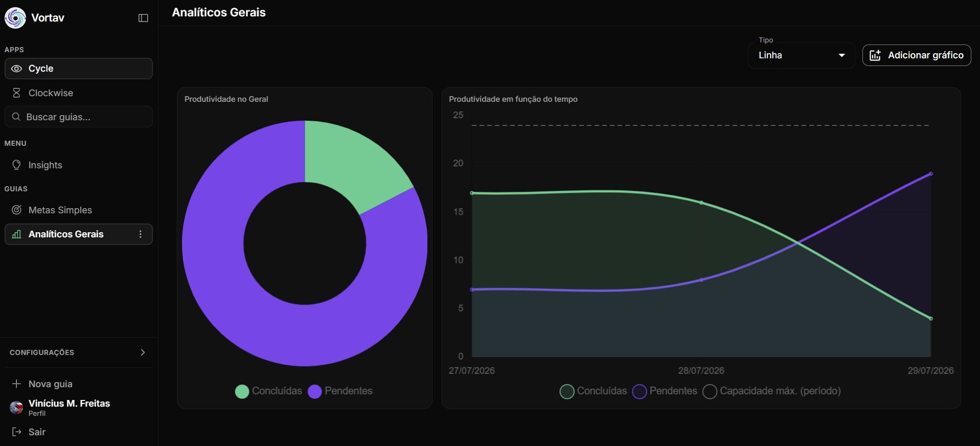Screen dimensions: 980x446
Task: Expand the Configurações section chevron
Action: point(143,352)
